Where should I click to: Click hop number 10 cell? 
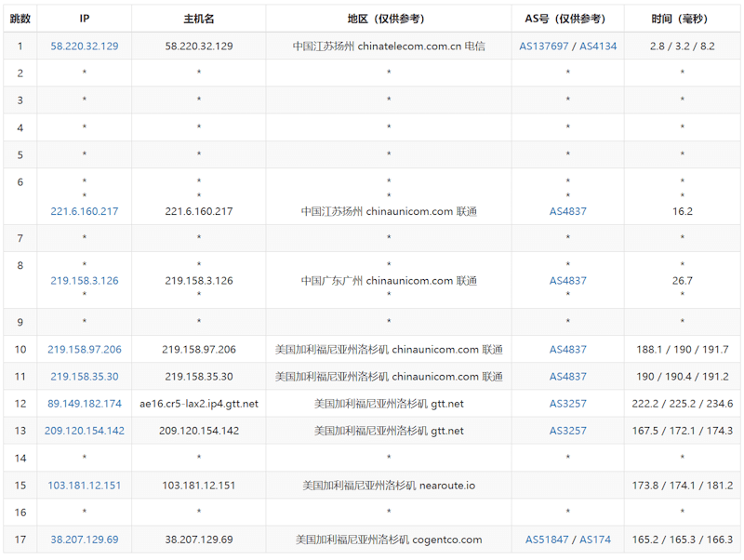[20, 349]
